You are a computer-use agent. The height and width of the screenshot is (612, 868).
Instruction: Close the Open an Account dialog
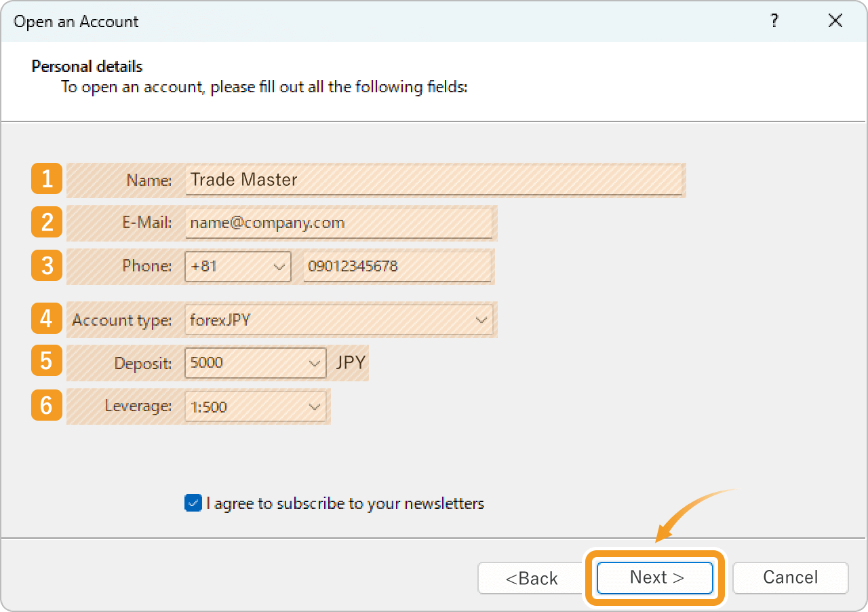[x=835, y=21]
